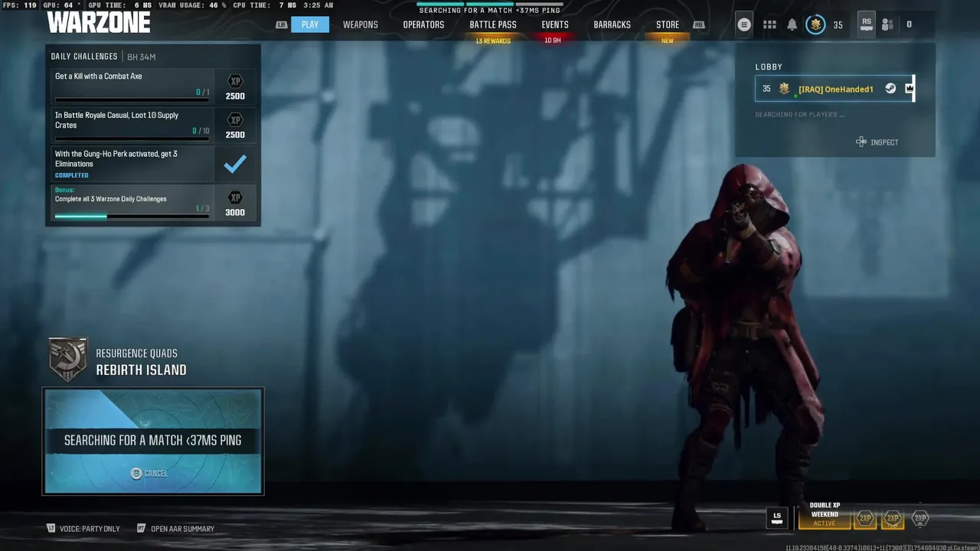Image resolution: width=980 pixels, height=551 pixels.
Task: Click the RB bumper icon right of Store
Action: 698,24
